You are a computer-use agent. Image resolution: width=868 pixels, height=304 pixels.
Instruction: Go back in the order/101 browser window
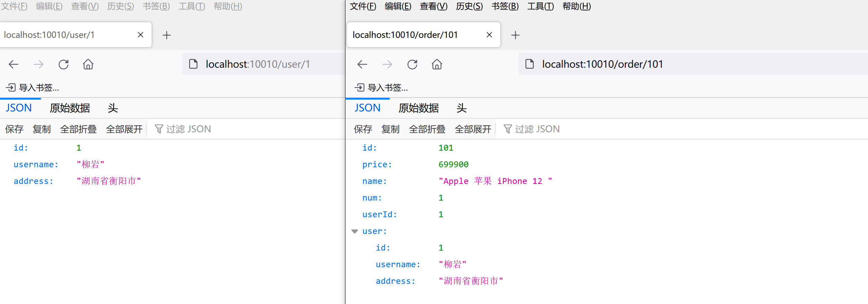coord(362,64)
